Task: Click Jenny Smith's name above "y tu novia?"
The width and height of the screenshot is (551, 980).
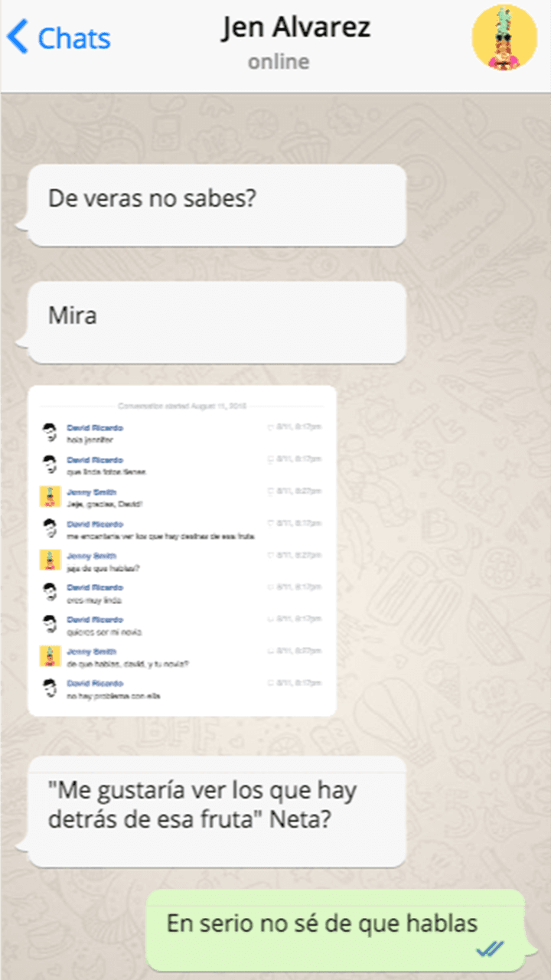Action: 92,652
